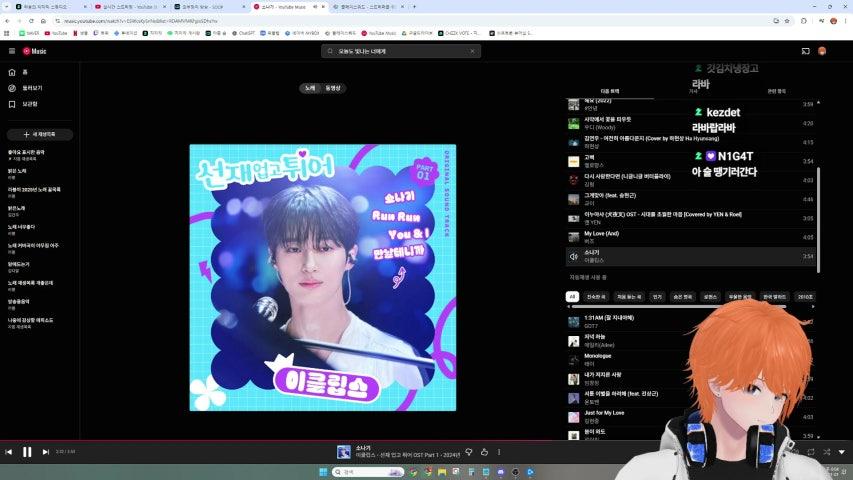The image size is (853, 480).
Task: Select the 2010s filter chip
Action: (805, 297)
